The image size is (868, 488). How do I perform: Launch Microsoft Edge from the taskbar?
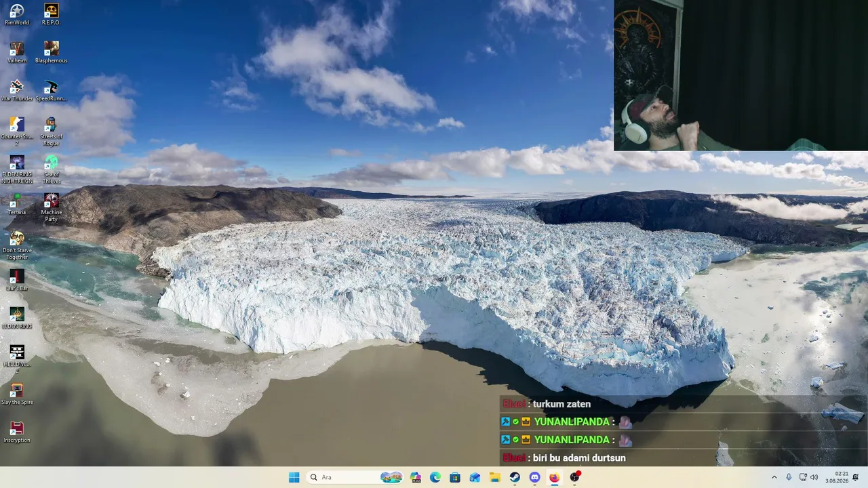click(x=435, y=477)
